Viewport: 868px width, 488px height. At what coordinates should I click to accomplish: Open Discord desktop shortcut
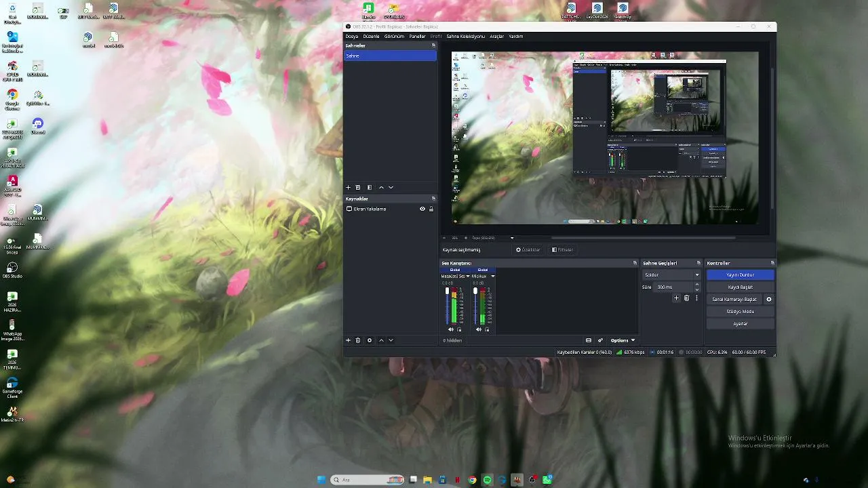point(37,126)
